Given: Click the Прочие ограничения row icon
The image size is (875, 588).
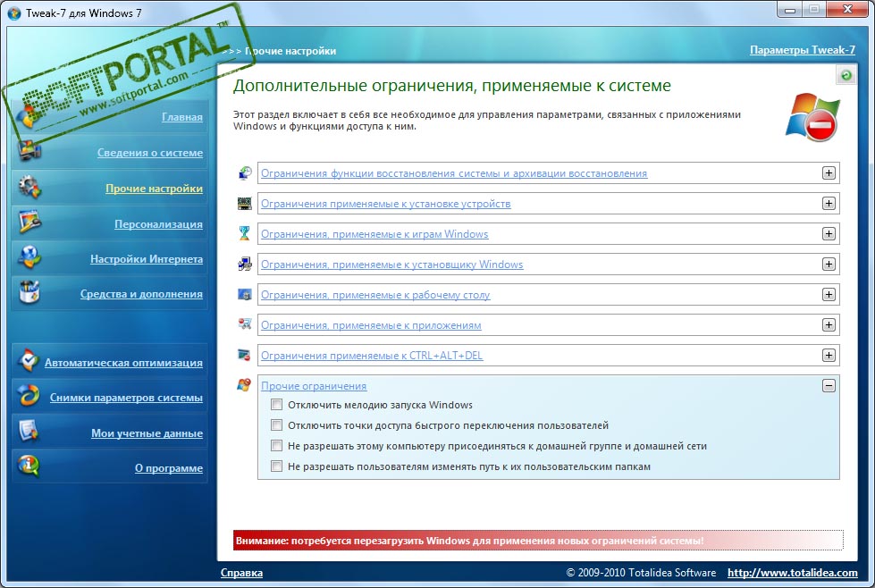Looking at the screenshot, I should click(x=244, y=385).
